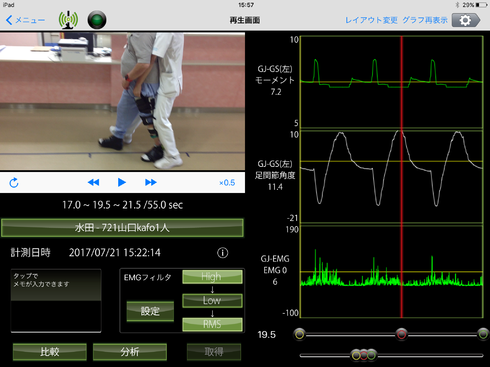Play the gait video

pos(122,182)
